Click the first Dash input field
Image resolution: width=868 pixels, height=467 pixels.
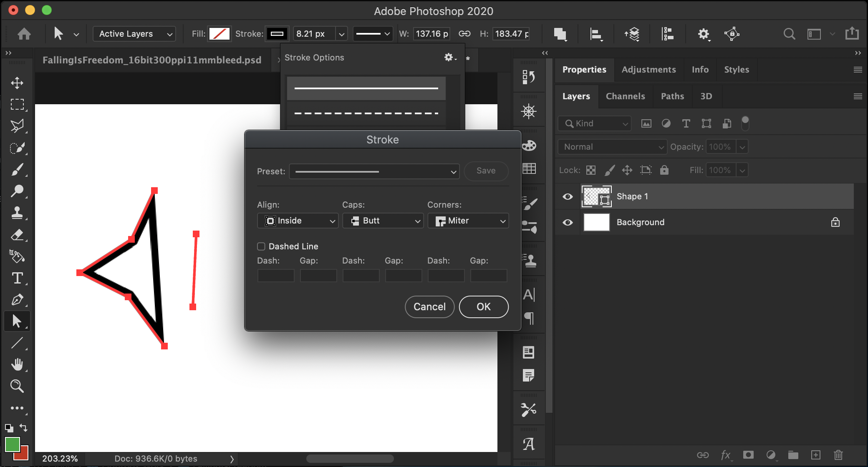[275, 275]
